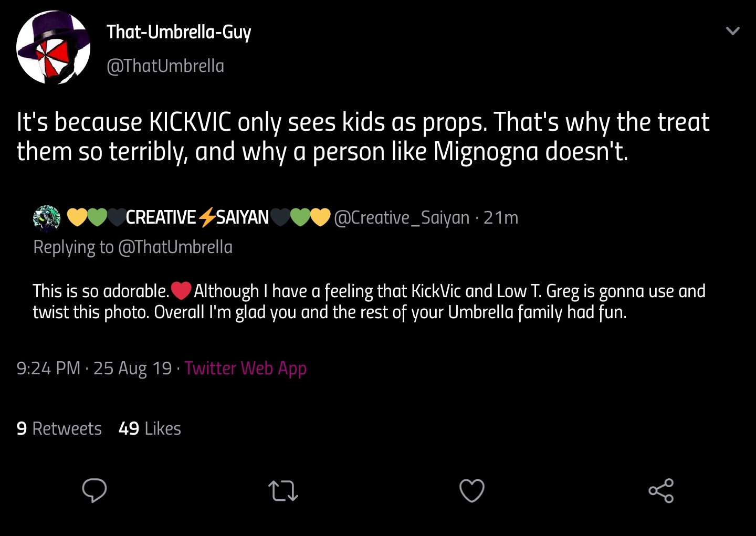Retweet this tweet using the arrows icon
This screenshot has height=536, width=756.
pyautogui.click(x=283, y=491)
